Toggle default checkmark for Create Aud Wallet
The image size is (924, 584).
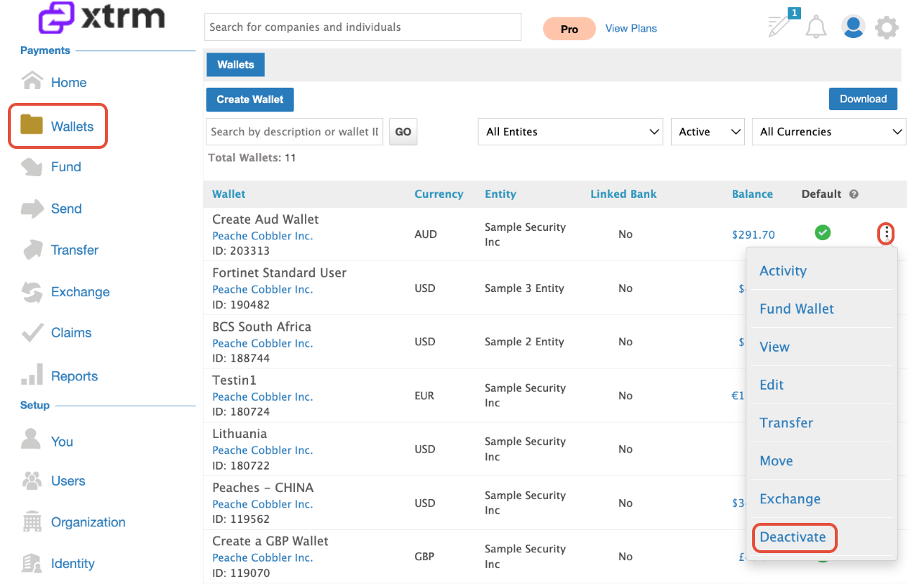coord(823,233)
